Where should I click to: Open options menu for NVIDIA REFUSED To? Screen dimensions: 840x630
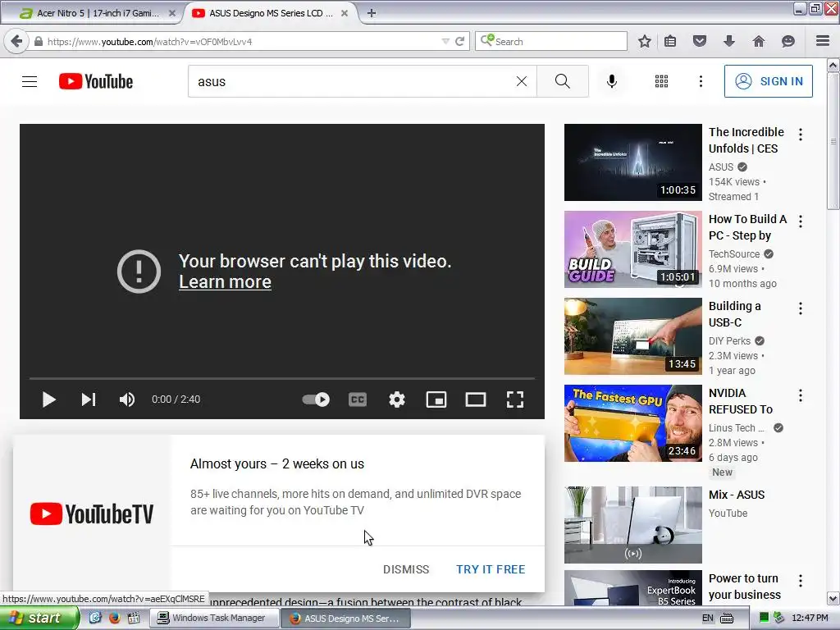pos(801,395)
